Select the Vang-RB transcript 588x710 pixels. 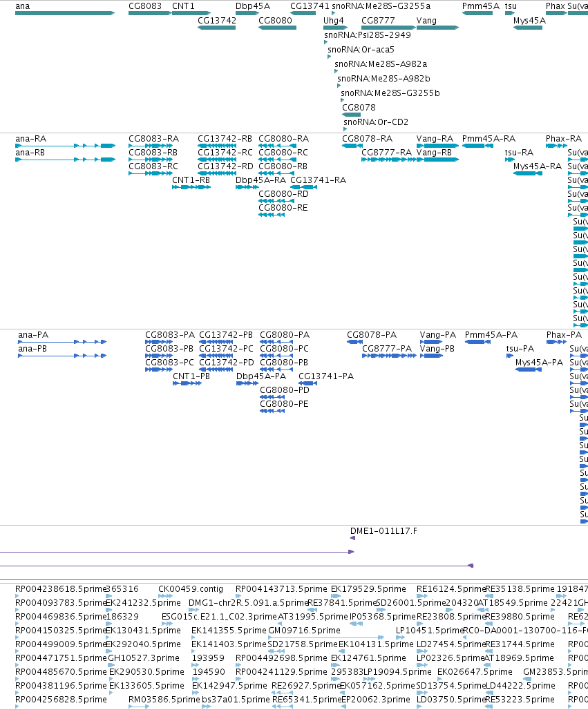pyautogui.click(x=437, y=160)
